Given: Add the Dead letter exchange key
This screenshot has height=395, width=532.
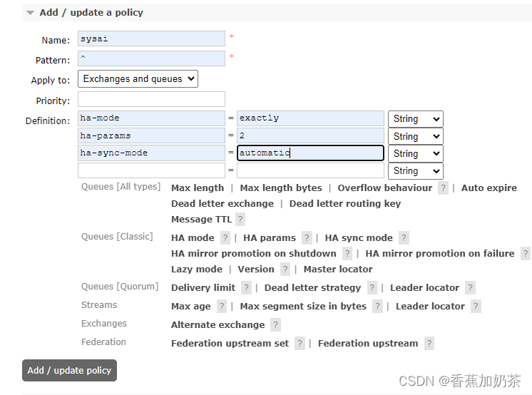Looking at the screenshot, I should [222, 204].
